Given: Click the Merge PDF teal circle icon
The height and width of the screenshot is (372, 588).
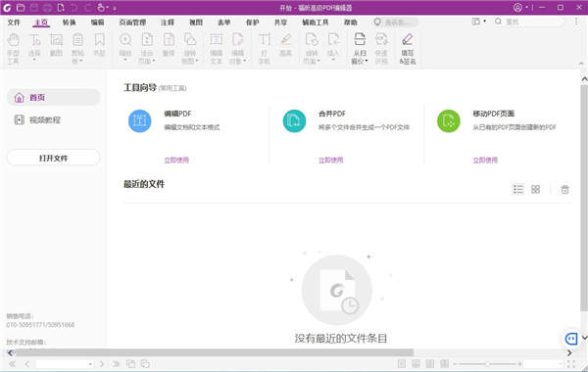Looking at the screenshot, I should tap(294, 121).
